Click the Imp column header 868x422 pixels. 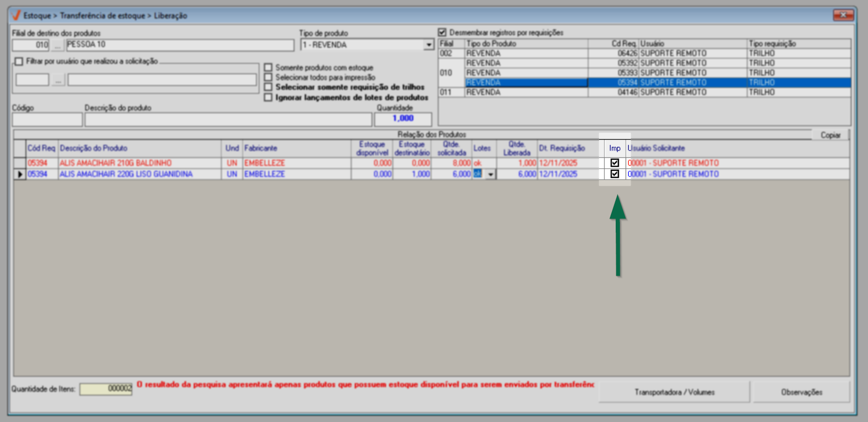coord(615,148)
